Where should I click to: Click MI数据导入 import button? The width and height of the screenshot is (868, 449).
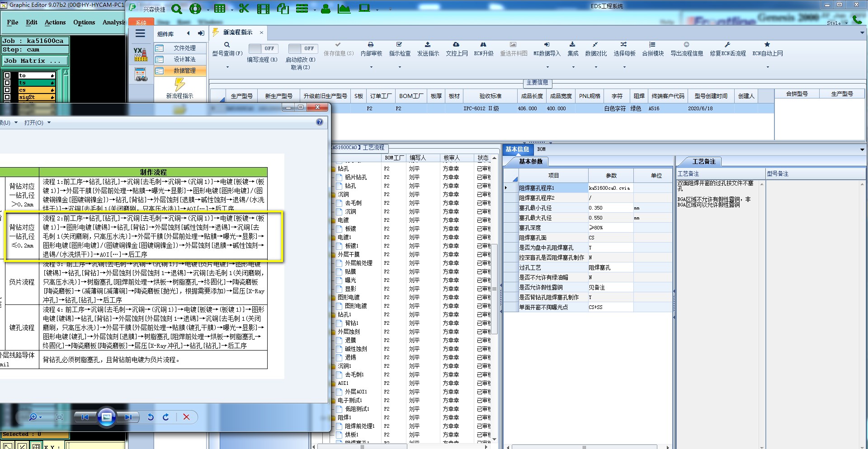547,49
